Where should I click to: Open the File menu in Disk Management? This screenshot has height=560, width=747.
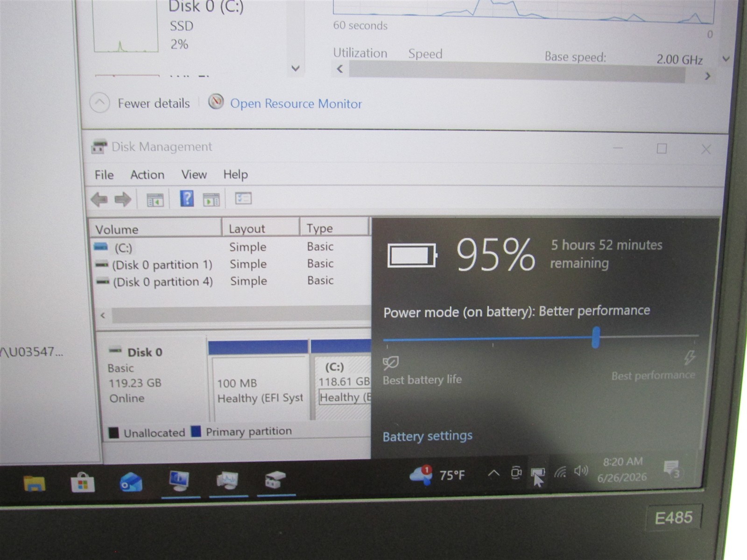[x=104, y=175]
